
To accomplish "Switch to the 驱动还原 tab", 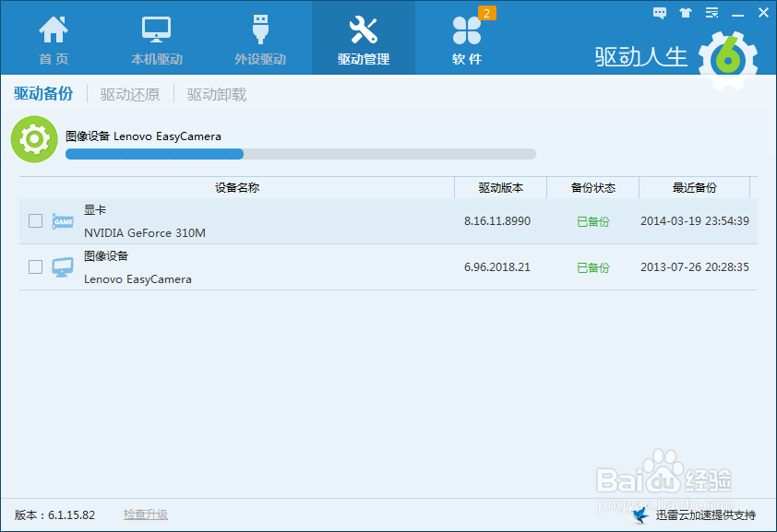I will coord(130,94).
